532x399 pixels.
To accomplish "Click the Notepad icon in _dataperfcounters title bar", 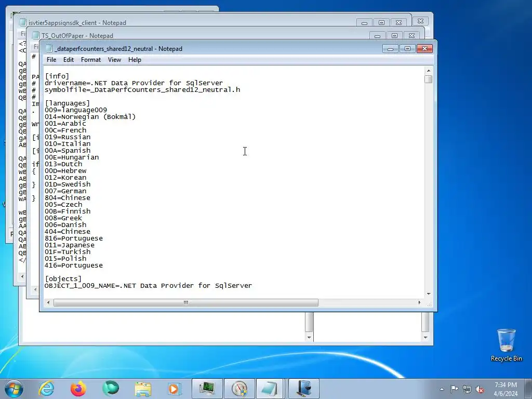I will tap(49, 48).
